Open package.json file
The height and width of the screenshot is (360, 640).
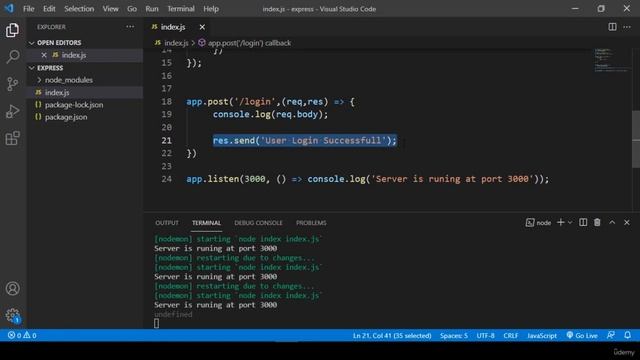tap(66, 117)
